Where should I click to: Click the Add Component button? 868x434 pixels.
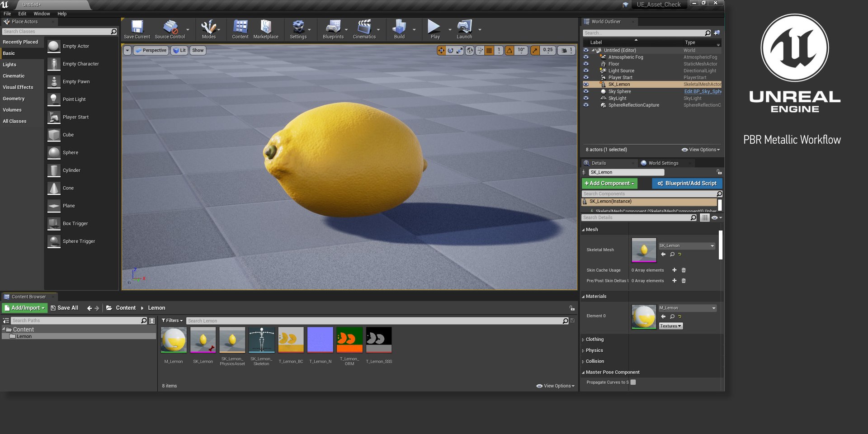coord(609,184)
